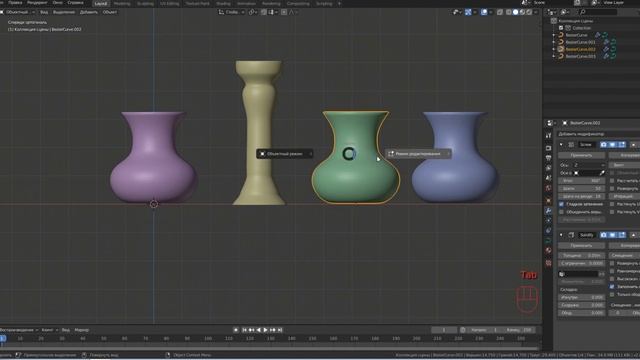Image resolution: width=640 pixels, height=360 pixels.
Task: Toggle viewport overlays
Action: (484, 12)
